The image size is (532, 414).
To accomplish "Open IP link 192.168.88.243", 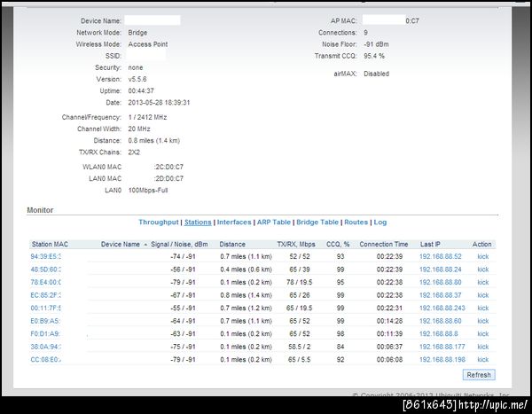I will click(442, 309).
